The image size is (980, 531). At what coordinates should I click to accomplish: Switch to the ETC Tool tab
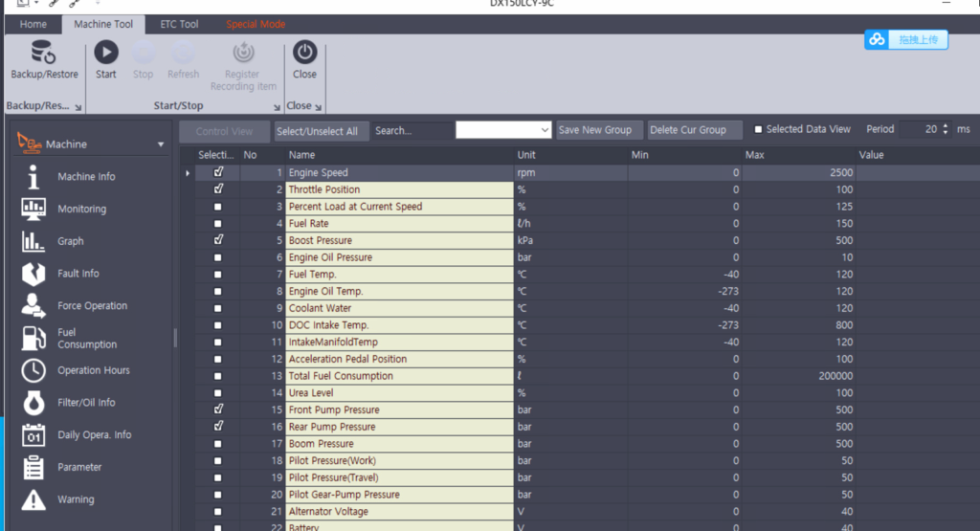[x=179, y=24]
